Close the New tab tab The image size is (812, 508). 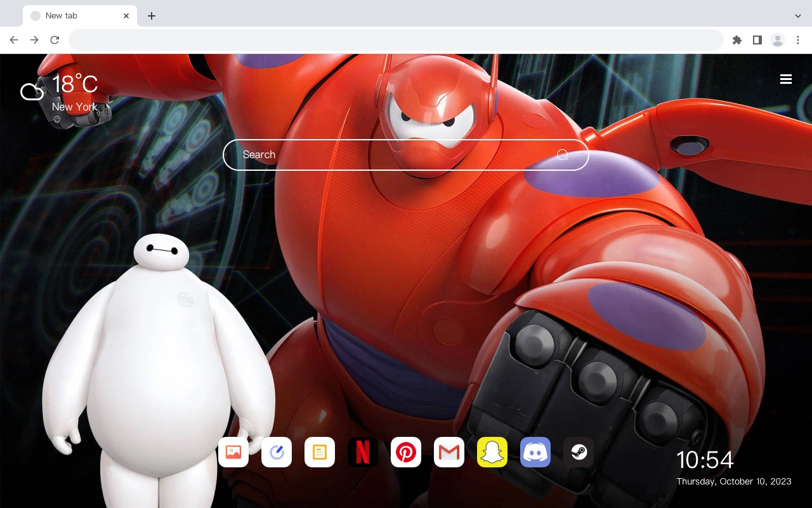click(126, 16)
